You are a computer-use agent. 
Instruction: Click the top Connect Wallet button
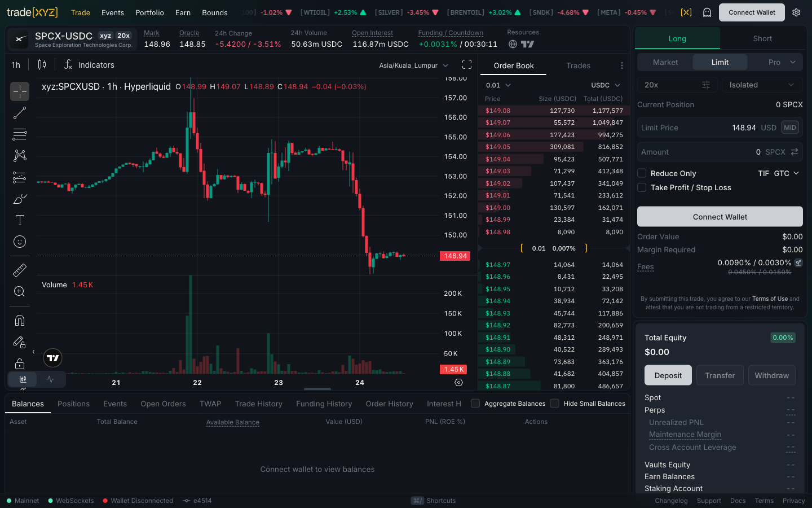[752, 12]
